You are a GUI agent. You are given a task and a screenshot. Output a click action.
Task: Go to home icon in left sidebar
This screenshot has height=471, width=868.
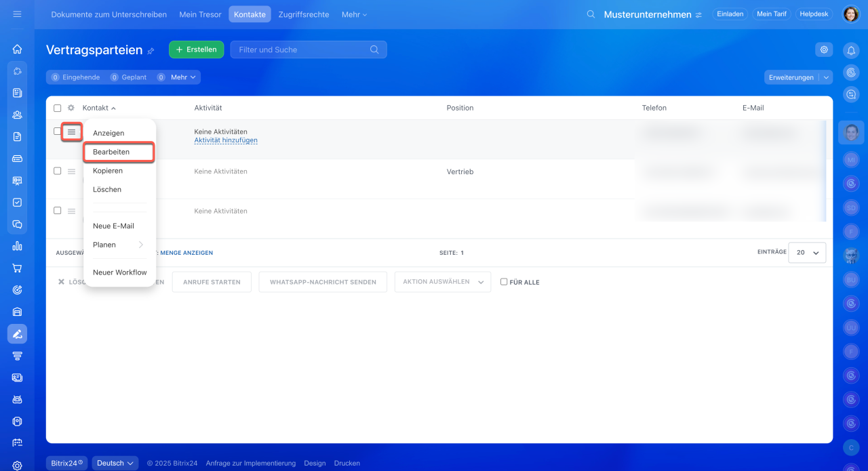[17, 49]
